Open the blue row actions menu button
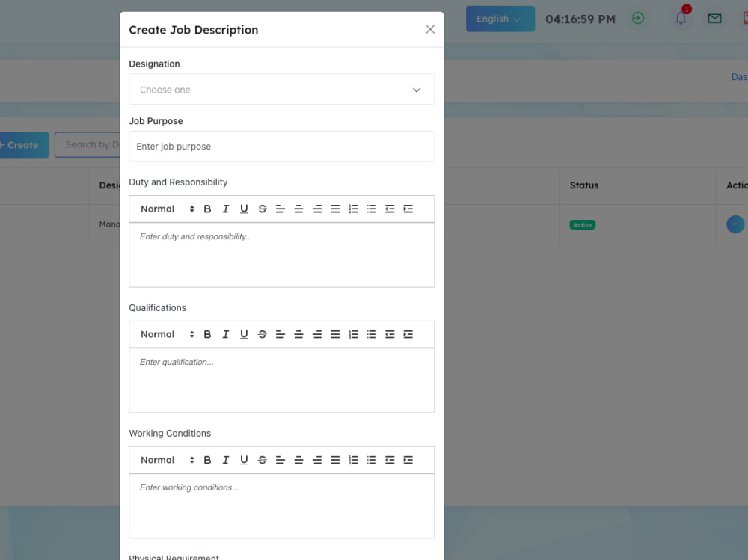Screen dimensions: 748x560 [735, 224]
